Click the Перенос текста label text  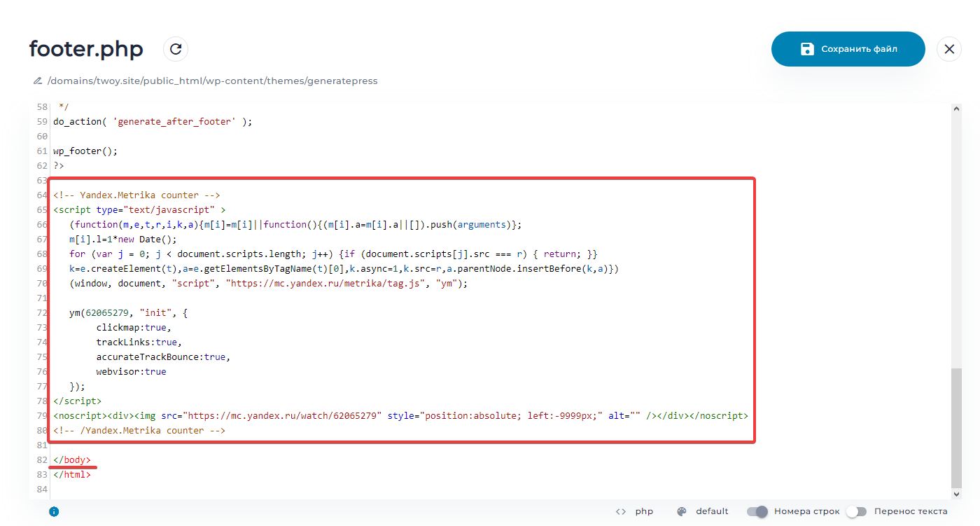tap(911, 511)
